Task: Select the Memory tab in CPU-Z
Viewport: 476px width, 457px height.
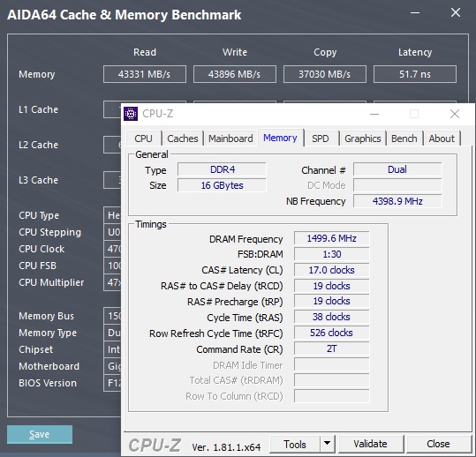Action: tap(280, 138)
